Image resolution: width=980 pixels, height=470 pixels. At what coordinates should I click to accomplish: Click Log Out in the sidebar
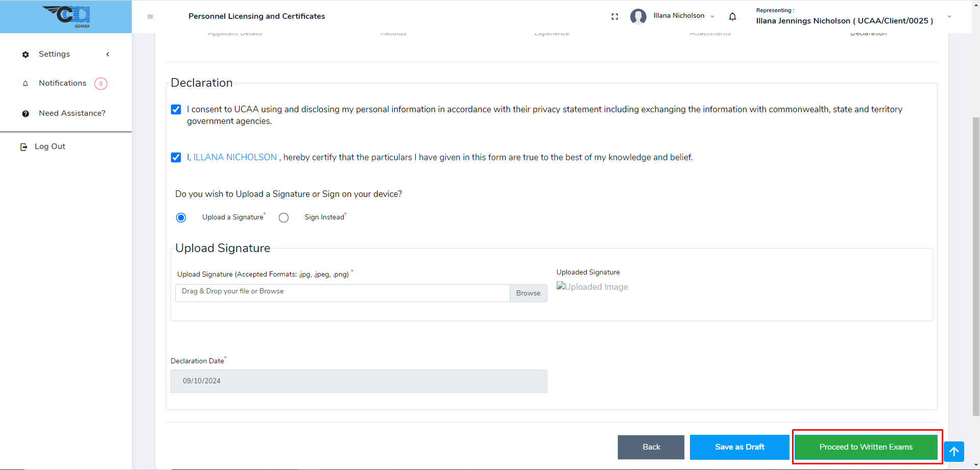pyautogui.click(x=50, y=146)
